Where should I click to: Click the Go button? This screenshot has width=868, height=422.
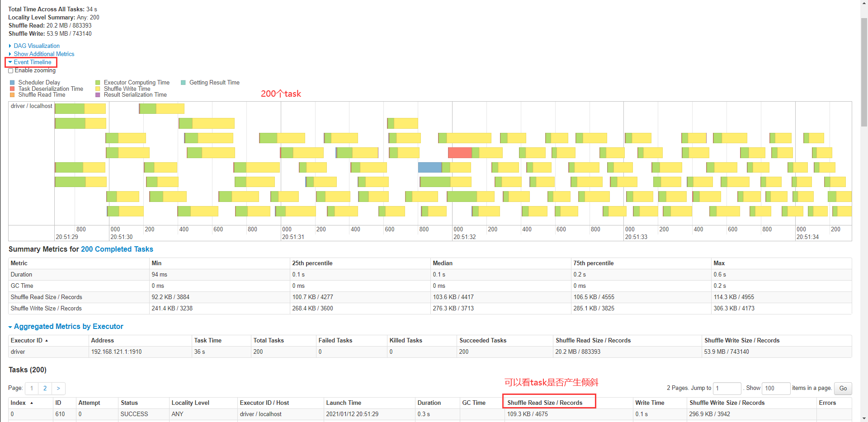(843, 388)
